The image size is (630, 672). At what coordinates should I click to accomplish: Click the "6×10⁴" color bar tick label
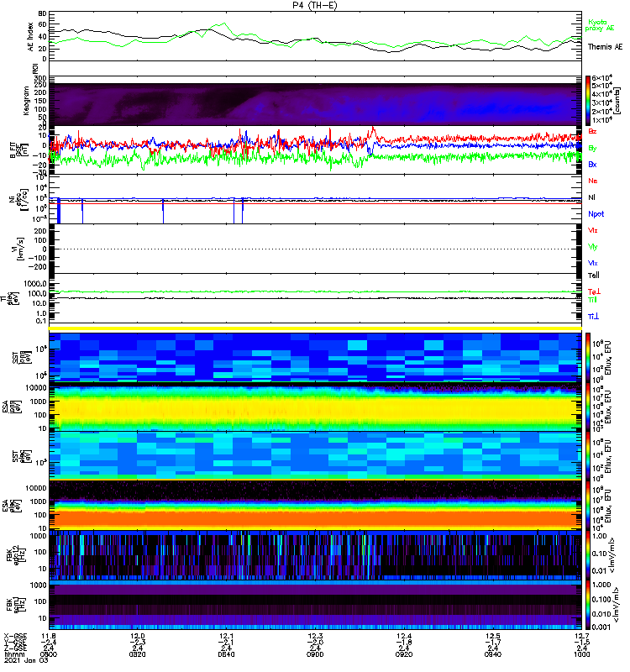(602, 78)
